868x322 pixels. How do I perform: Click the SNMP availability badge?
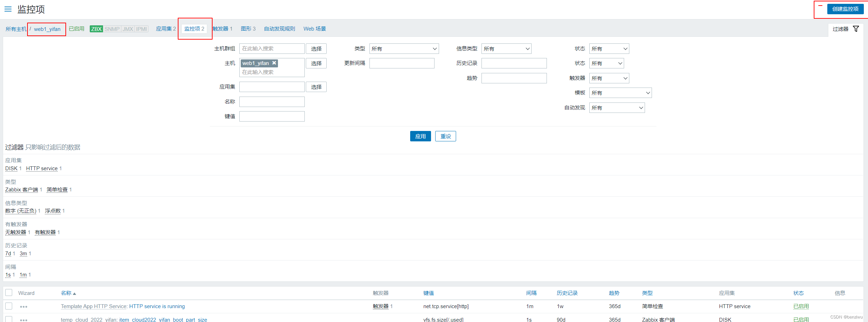[112, 29]
